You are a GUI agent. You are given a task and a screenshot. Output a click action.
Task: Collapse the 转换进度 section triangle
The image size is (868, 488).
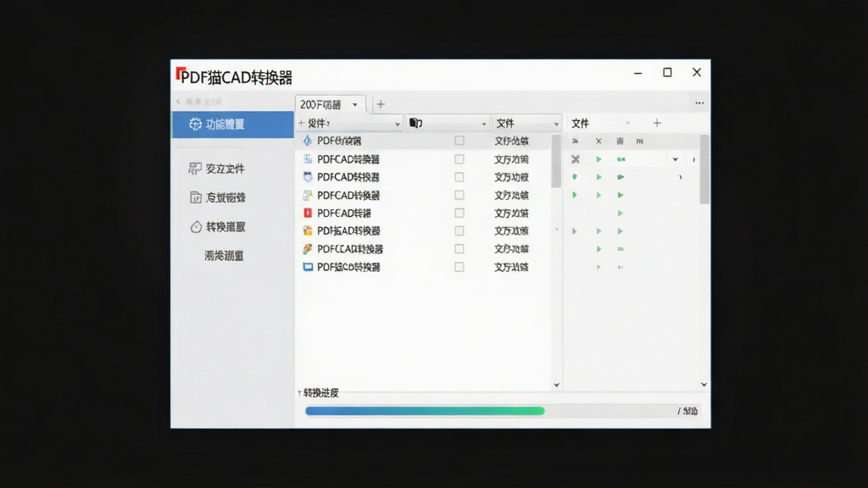299,393
